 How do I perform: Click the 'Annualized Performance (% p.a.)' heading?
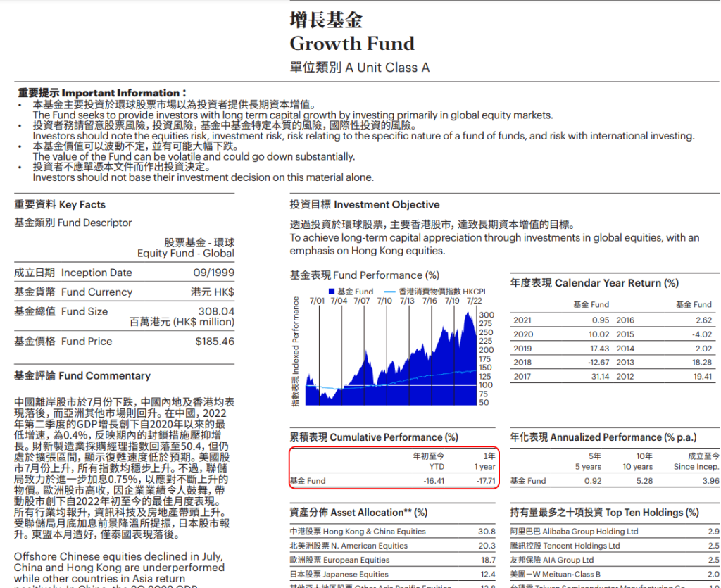[x=622, y=437]
